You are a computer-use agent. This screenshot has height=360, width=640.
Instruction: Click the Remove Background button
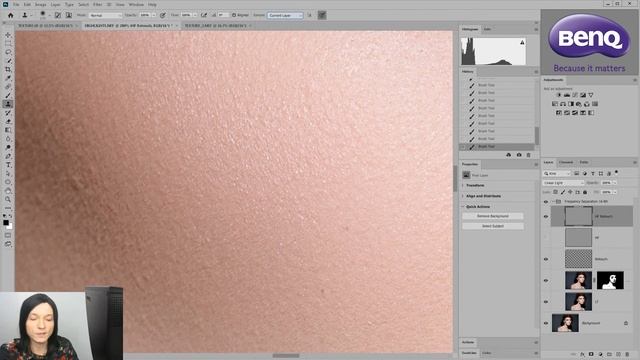point(493,216)
